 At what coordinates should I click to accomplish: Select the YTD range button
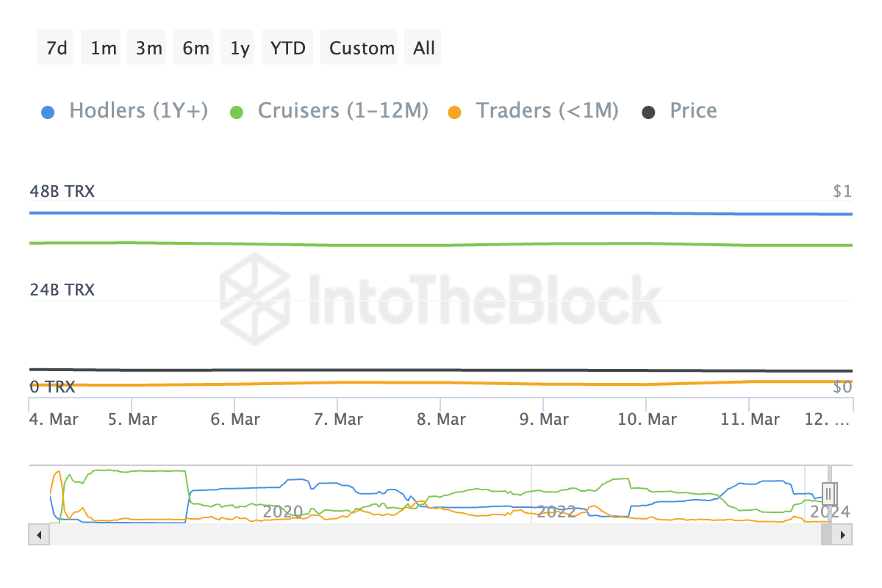click(288, 49)
